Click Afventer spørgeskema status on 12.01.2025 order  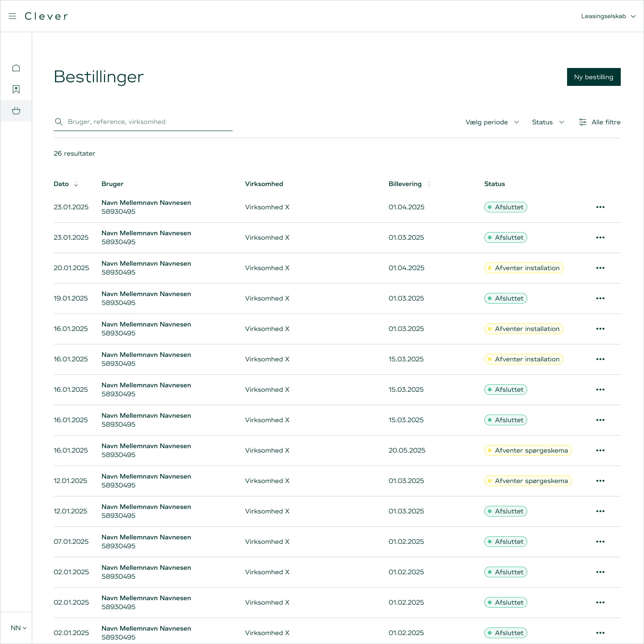[528, 481]
